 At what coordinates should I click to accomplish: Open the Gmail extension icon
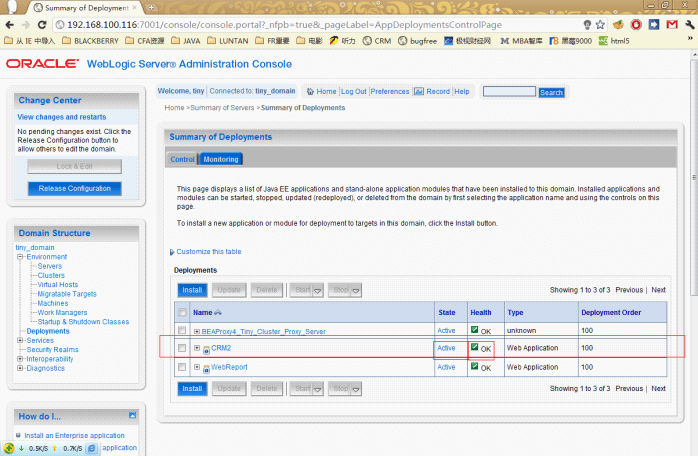[672, 25]
